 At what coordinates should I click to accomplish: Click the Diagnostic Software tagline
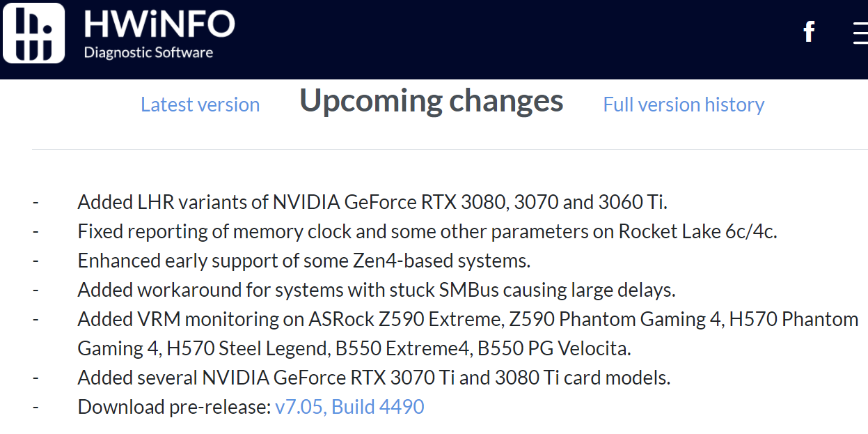148,53
